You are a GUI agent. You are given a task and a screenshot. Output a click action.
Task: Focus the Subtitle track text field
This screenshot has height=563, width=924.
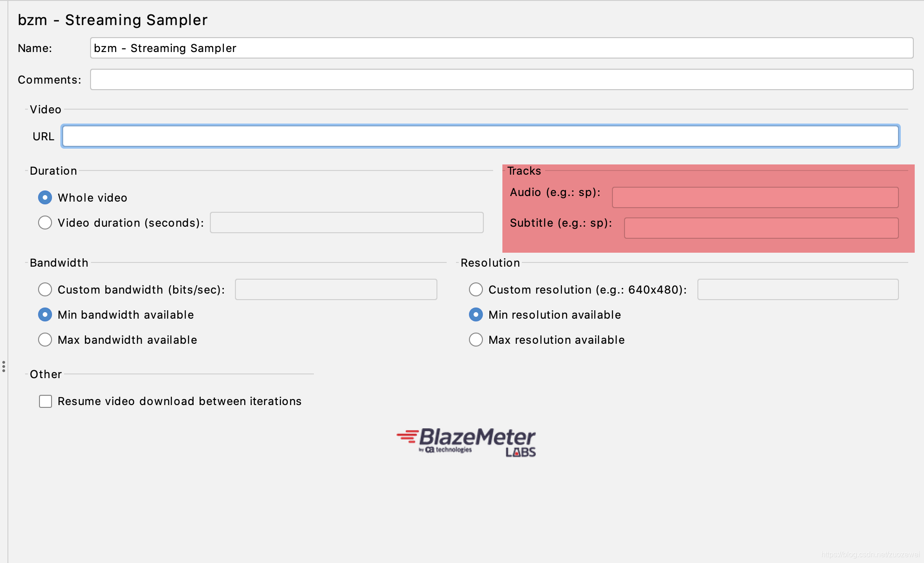761,228
